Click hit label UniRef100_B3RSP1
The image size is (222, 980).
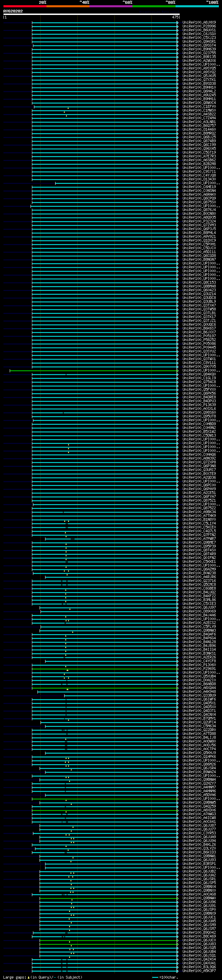[x=199, y=864]
